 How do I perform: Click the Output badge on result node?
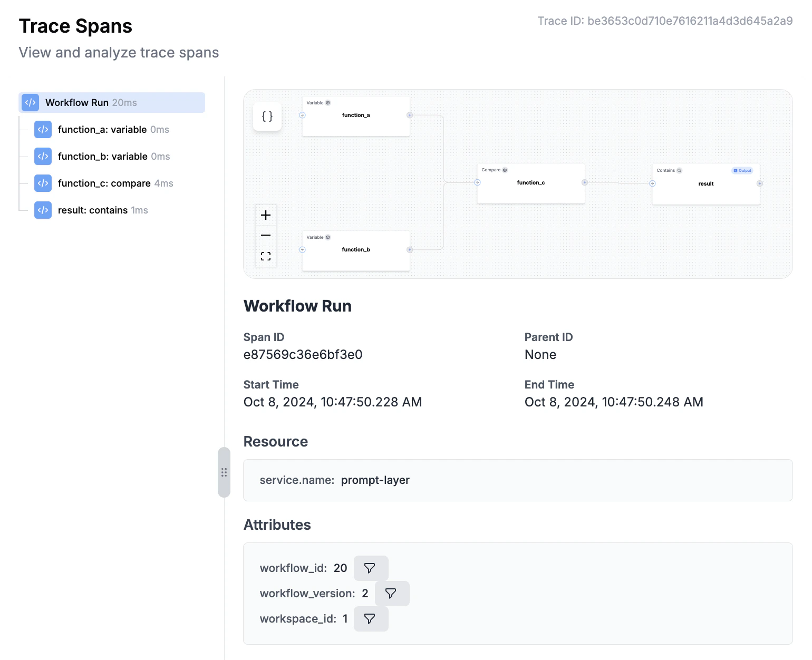pyautogui.click(x=742, y=170)
